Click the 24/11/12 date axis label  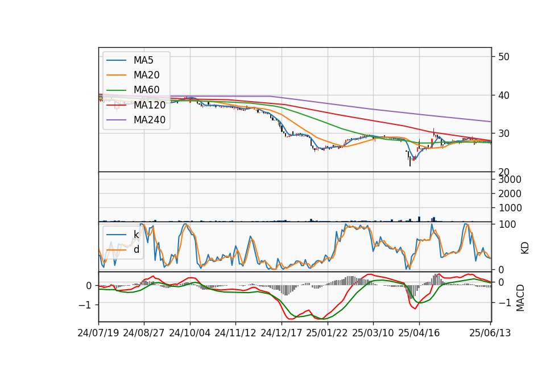(235, 333)
